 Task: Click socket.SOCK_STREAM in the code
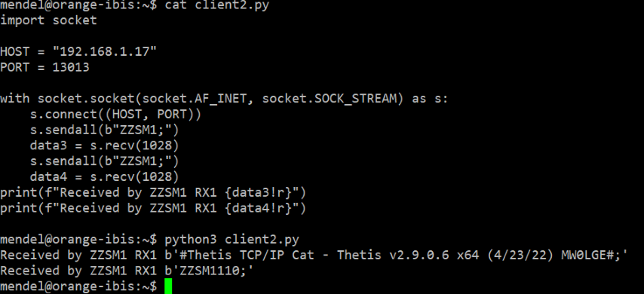click(330, 99)
